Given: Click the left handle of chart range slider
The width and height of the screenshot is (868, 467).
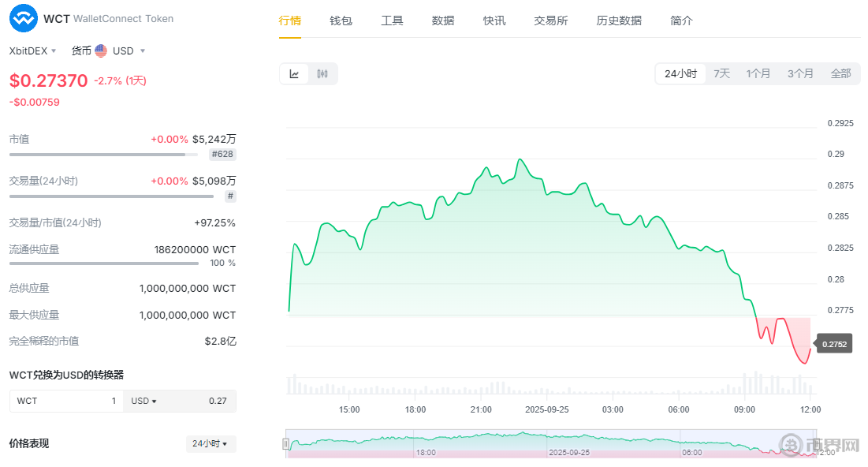Looking at the screenshot, I should [x=285, y=444].
